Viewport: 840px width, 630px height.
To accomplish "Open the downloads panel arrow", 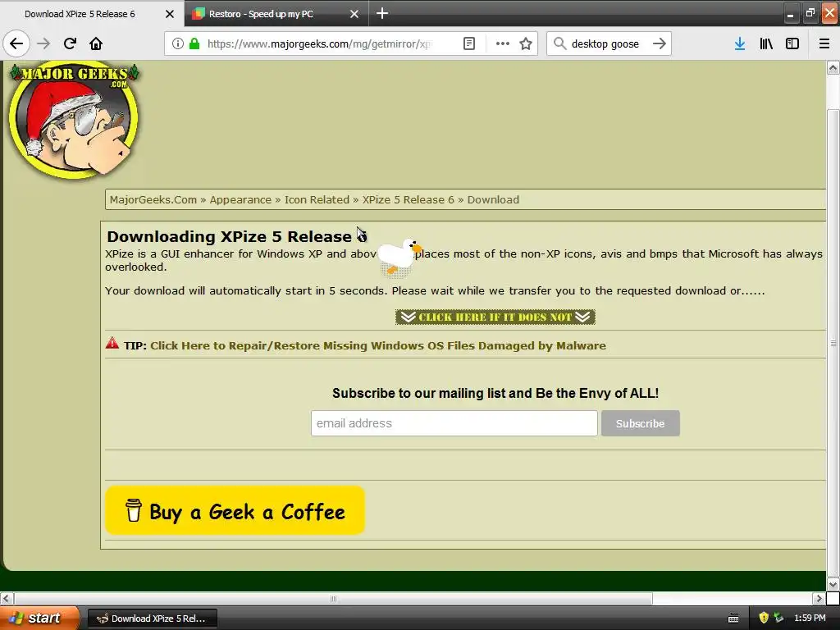I will pyautogui.click(x=740, y=43).
